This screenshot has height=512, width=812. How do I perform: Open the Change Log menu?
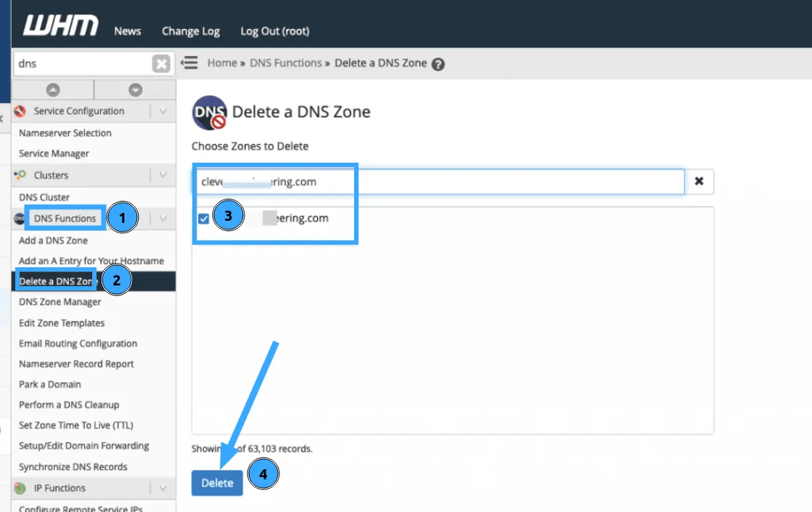190,31
